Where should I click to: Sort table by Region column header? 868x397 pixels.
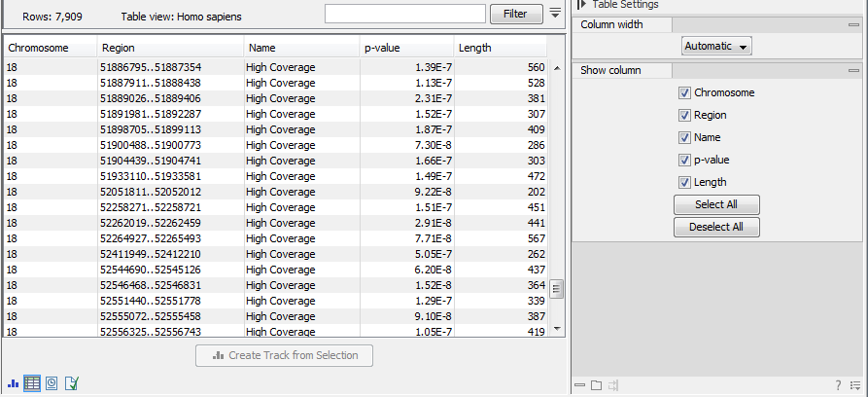coord(170,48)
